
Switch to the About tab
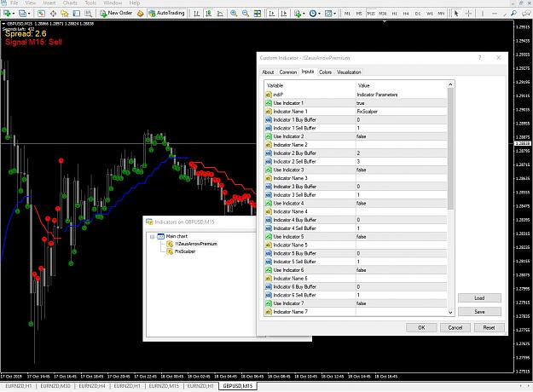click(268, 72)
